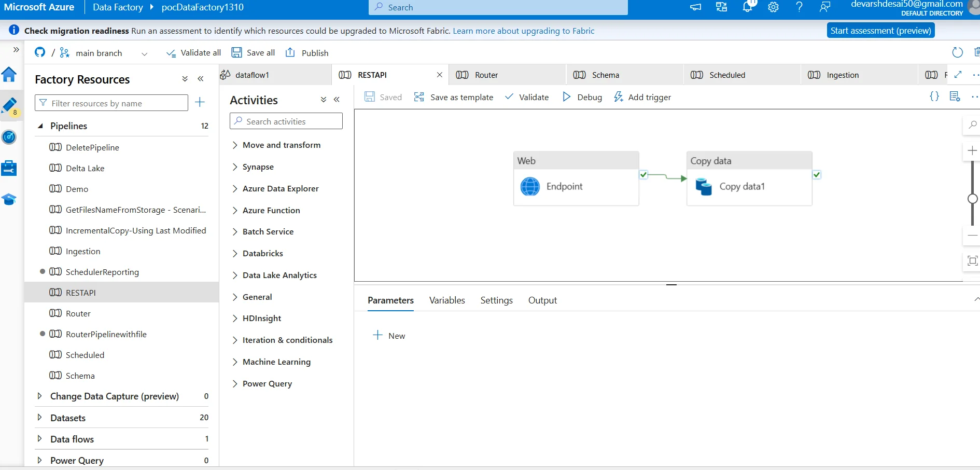Open the Router pipeline tab
The height and width of the screenshot is (470, 980).
(486, 75)
